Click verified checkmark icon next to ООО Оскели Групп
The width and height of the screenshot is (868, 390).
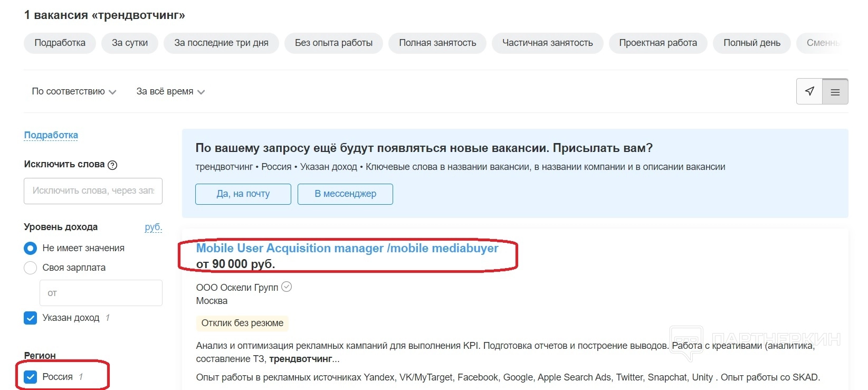287,287
